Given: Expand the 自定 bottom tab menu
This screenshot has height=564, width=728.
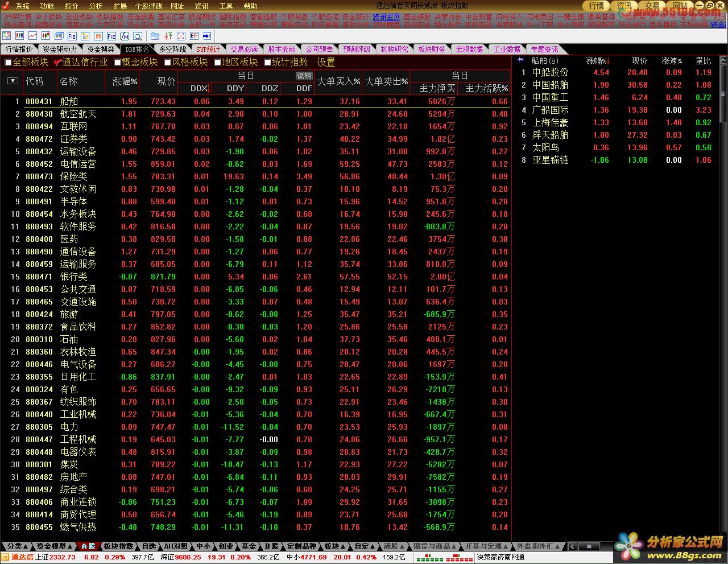Looking at the screenshot, I should [365, 546].
